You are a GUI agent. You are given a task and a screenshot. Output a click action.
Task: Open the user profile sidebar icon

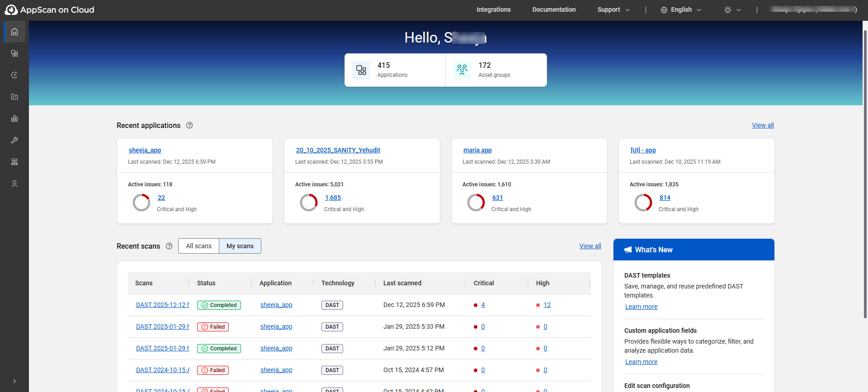point(14,184)
